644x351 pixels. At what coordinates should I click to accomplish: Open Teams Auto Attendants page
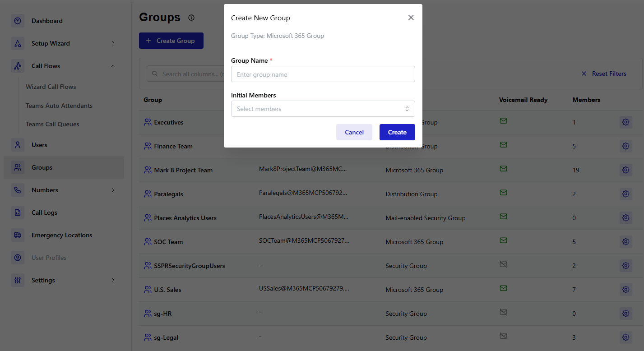coord(59,106)
